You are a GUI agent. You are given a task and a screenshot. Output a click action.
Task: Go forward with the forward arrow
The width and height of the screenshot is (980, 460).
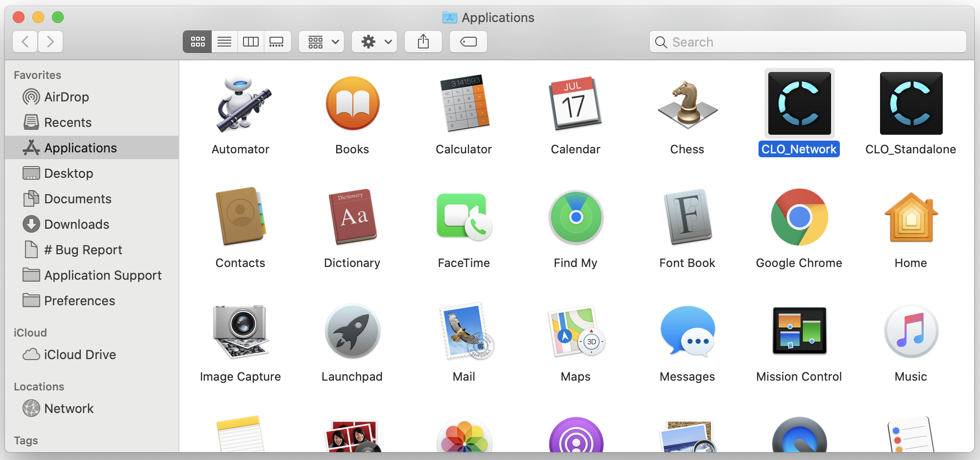(50, 42)
